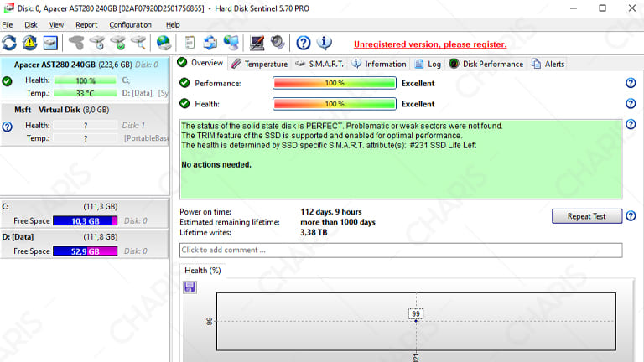Select the Msft Virtual Disk entry
Image resolution: width=644 pixels, height=362 pixels.
tap(85, 124)
